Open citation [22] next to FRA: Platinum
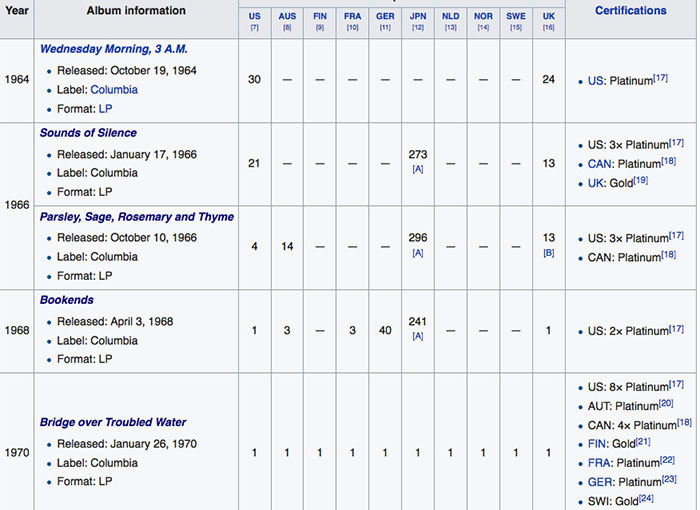The height and width of the screenshot is (510, 700). 667,460
